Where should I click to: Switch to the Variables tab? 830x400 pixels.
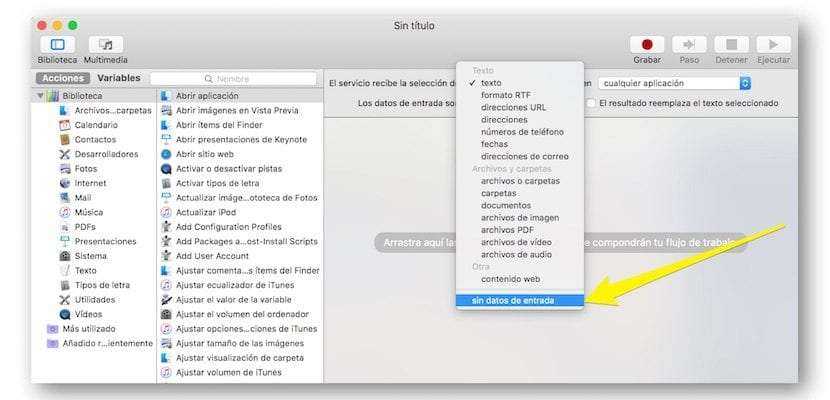click(x=118, y=78)
